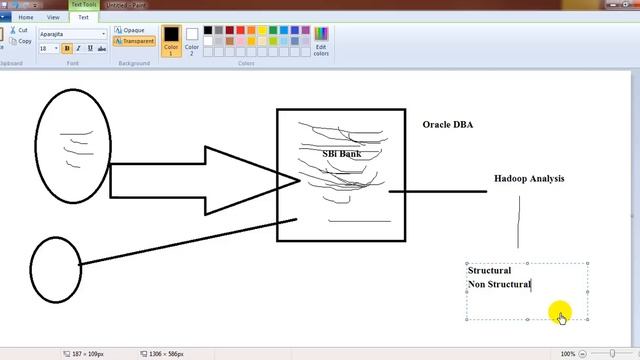Image resolution: width=640 pixels, height=360 pixels.
Task: Toggle Italic formatting
Action: coord(78,49)
